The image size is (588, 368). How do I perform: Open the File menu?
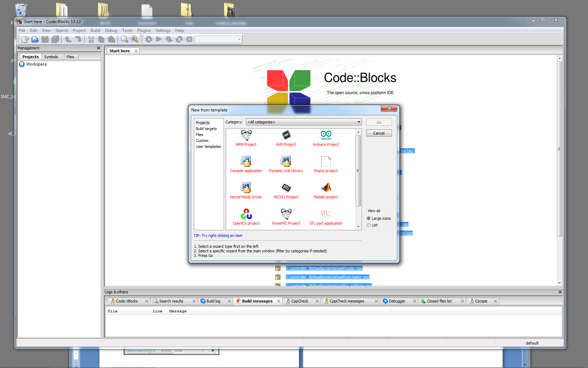click(22, 30)
